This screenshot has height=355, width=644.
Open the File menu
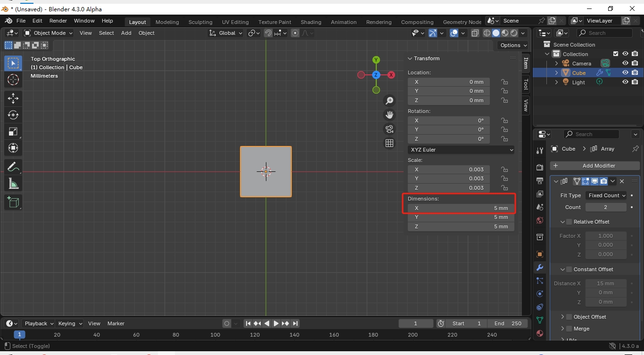(x=21, y=21)
